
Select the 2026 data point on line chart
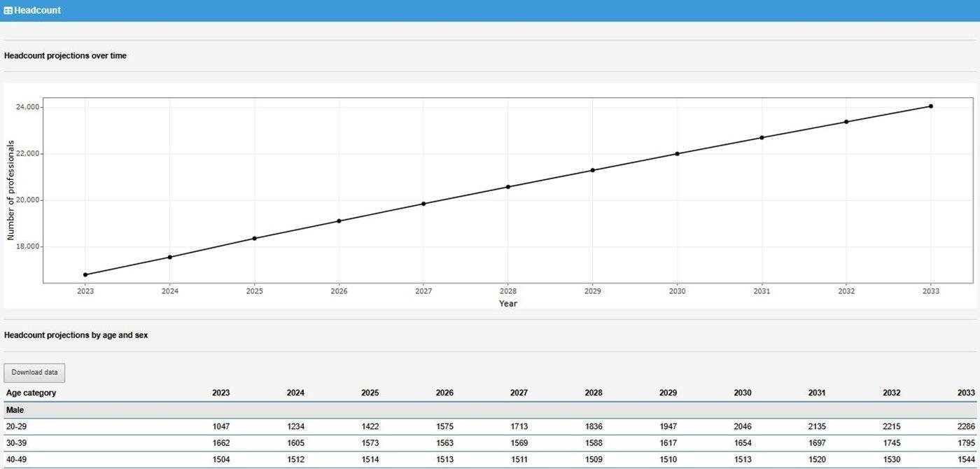tap(339, 221)
